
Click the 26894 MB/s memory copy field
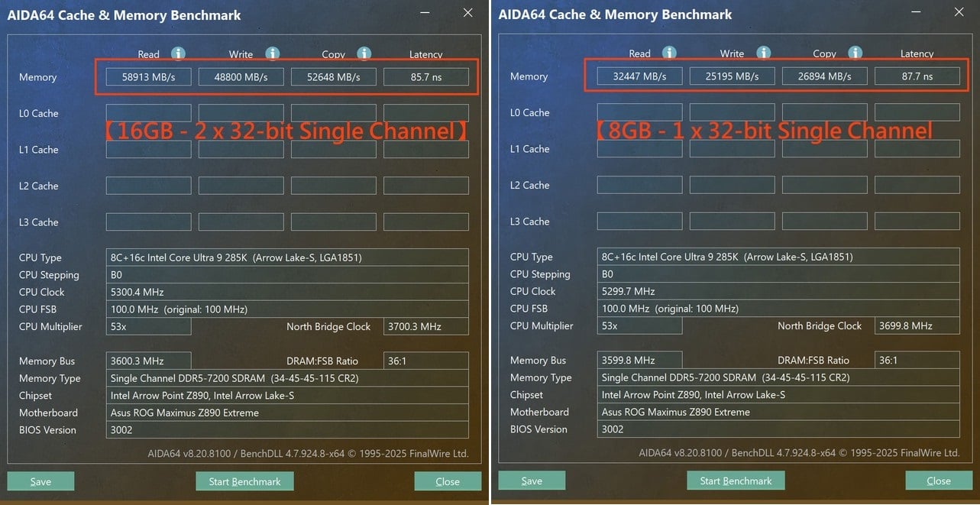click(824, 76)
